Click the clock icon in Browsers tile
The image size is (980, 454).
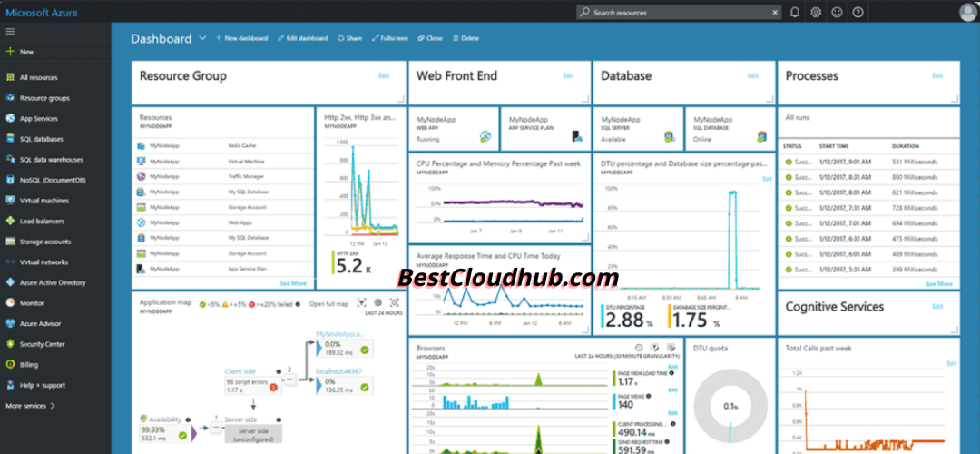click(639, 347)
